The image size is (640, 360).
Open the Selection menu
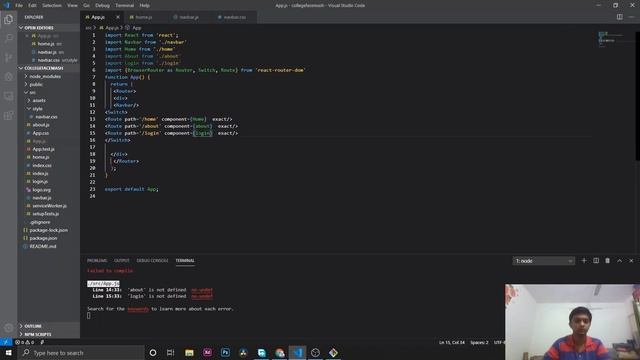(x=52, y=5)
